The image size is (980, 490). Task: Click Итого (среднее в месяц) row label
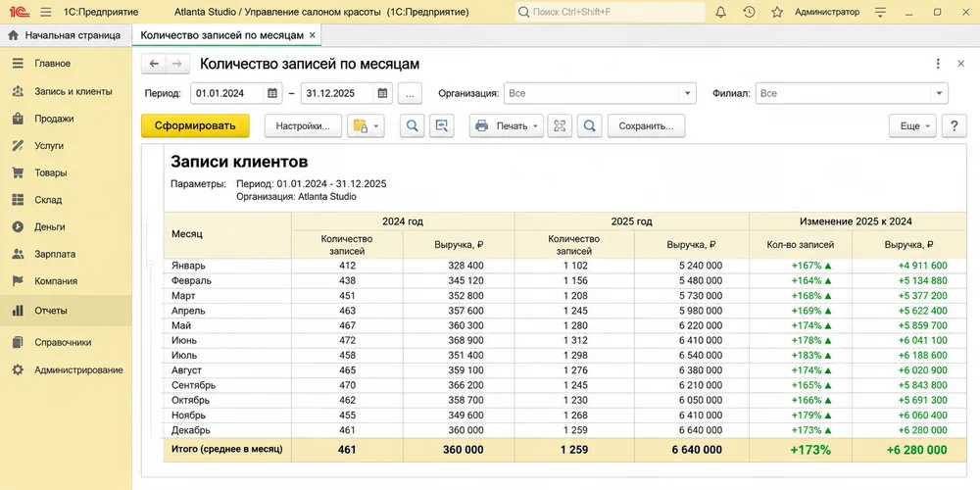point(227,449)
